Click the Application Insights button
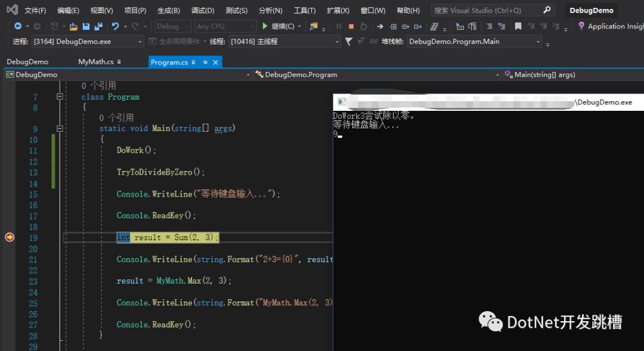 611,26
